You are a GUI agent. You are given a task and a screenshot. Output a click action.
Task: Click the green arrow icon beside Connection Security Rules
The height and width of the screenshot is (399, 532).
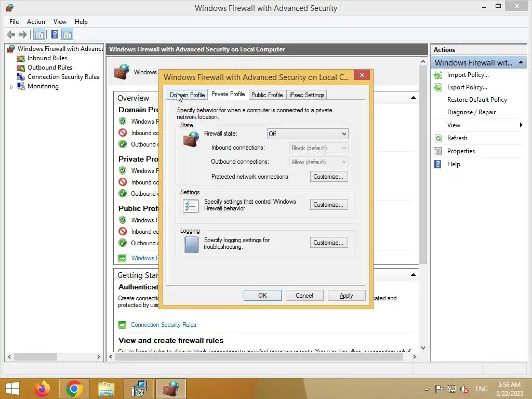122,325
